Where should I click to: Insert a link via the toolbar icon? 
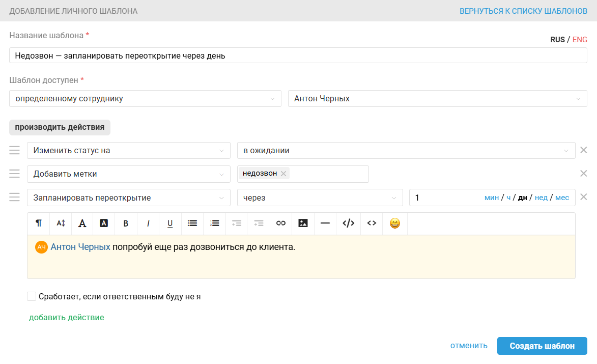point(280,223)
